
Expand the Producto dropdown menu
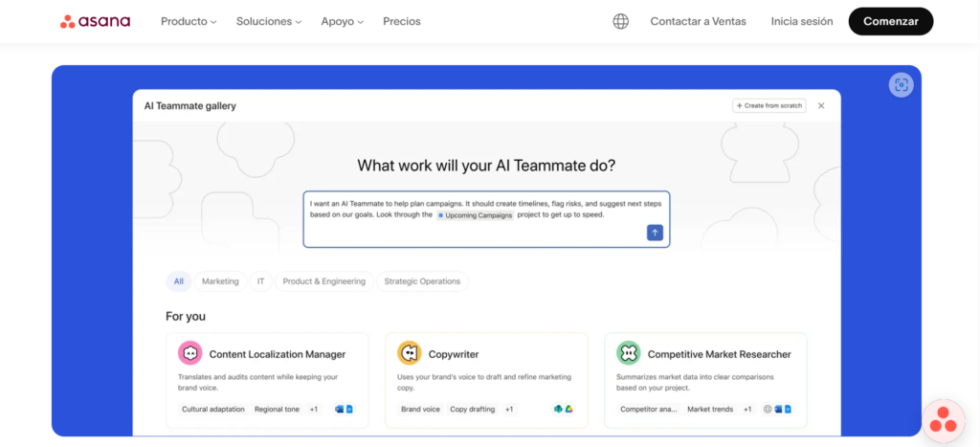189,21
